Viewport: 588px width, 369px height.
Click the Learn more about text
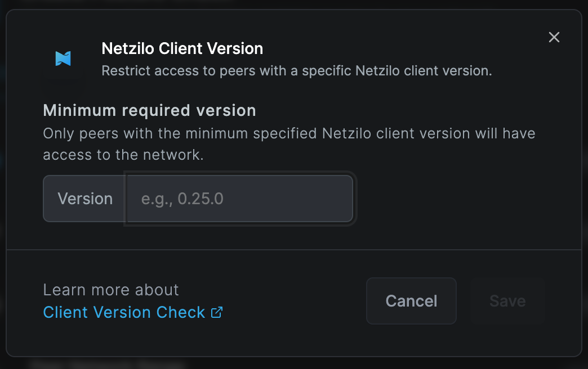pyautogui.click(x=111, y=290)
